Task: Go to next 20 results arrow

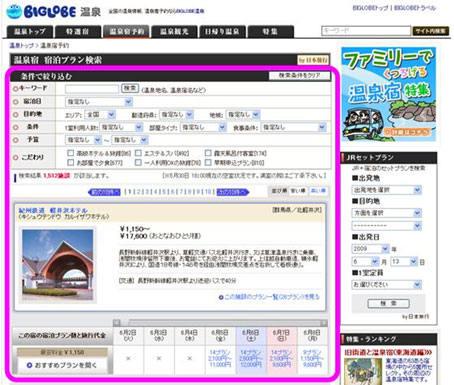Action: pos(233,192)
